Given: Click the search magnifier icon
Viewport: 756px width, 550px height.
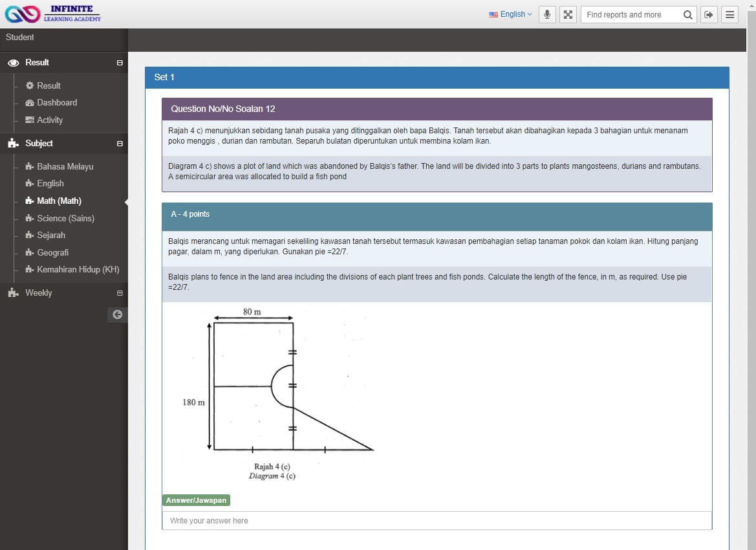Looking at the screenshot, I should click(688, 15).
